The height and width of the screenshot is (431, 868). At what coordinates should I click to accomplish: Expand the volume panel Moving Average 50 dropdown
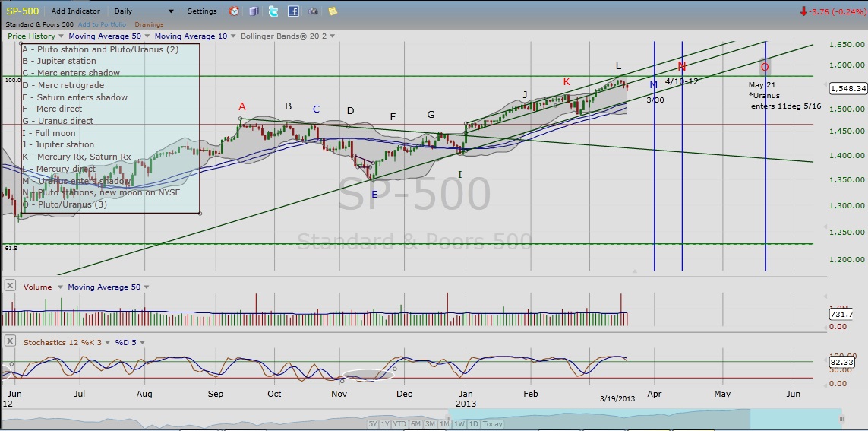point(147,287)
